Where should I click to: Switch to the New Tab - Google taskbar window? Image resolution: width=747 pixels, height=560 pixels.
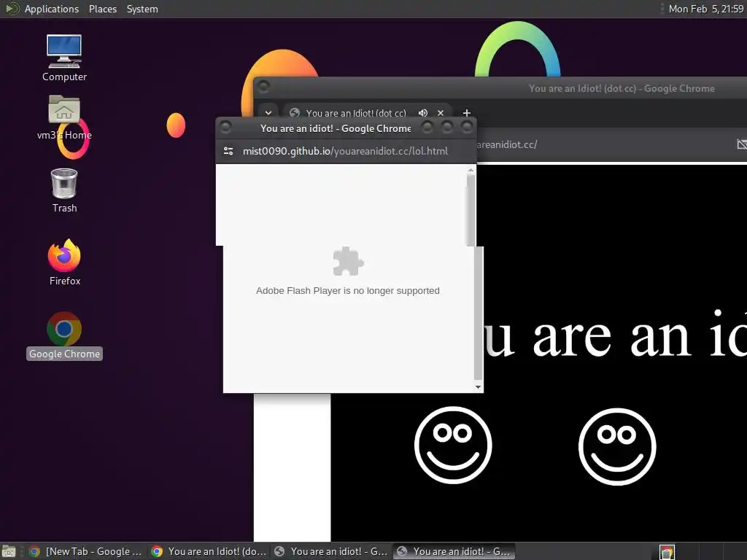tap(86, 551)
